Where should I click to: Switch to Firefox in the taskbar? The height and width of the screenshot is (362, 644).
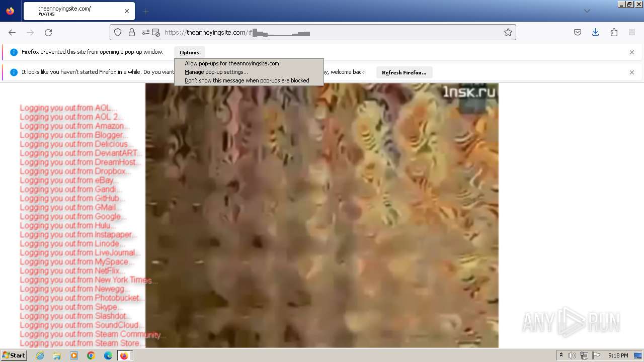click(x=124, y=355)
